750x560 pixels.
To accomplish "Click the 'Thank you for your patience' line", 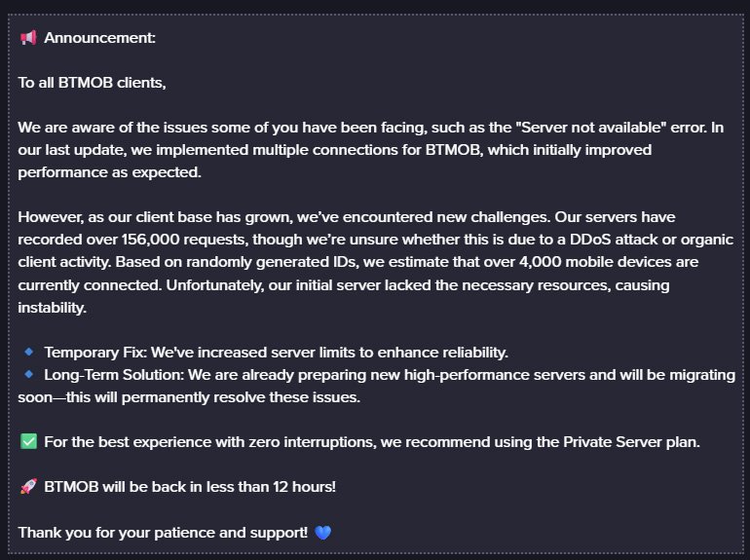I will 163,533.
